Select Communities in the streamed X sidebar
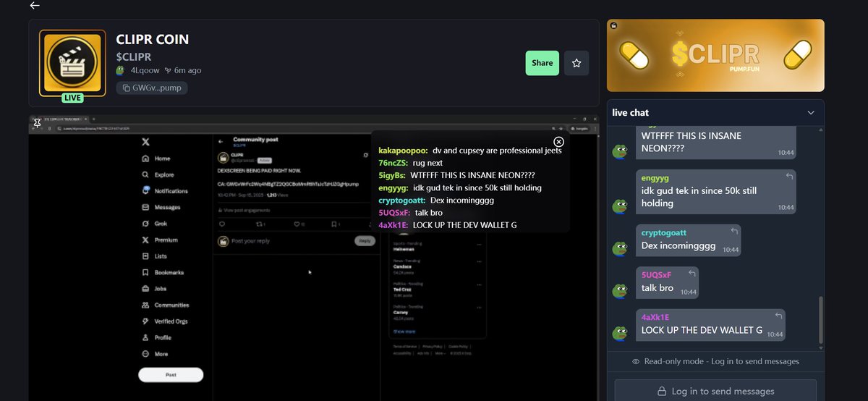Screen dimensions: 868x401 click(x=166, y=305)
